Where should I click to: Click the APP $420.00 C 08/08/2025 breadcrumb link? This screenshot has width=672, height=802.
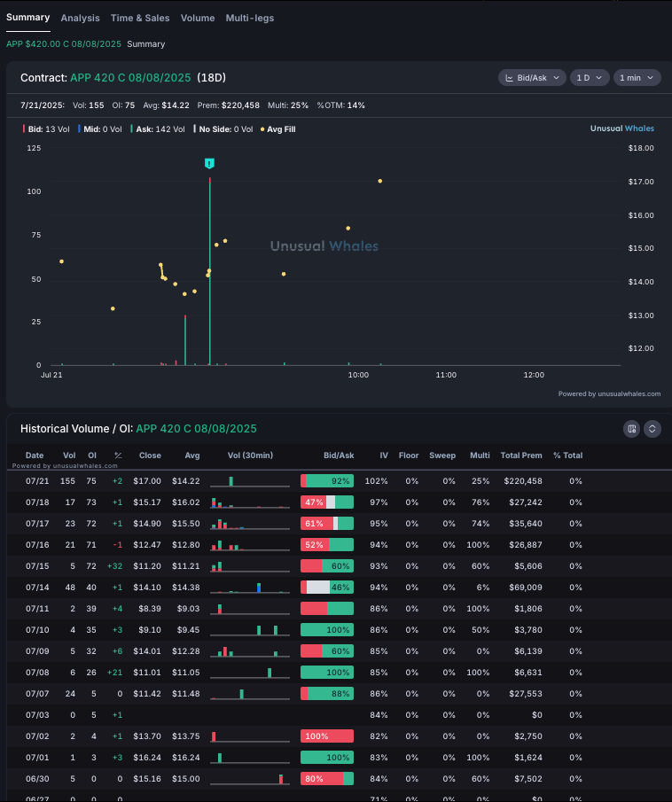[64, 44]
